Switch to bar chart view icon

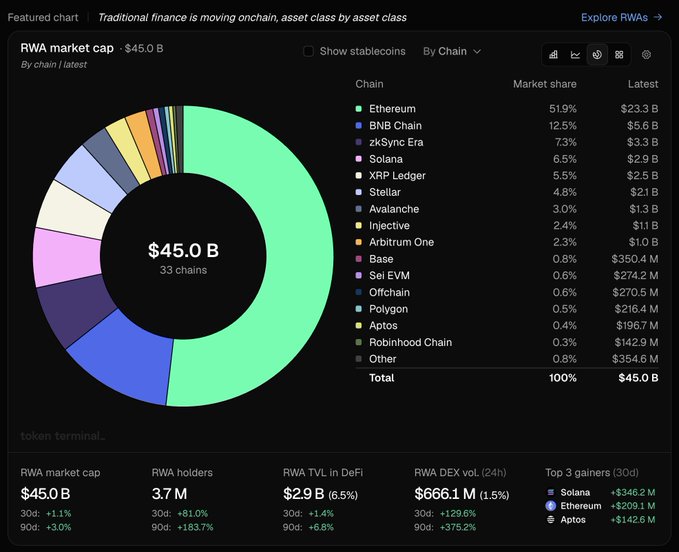pyautogui.click(x=553, y=55)
